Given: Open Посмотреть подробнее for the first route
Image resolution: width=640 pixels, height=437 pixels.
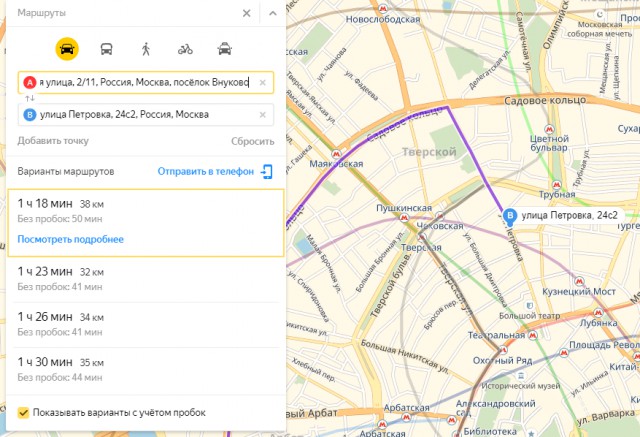Looking at the screenshot, I should (70, 239).
